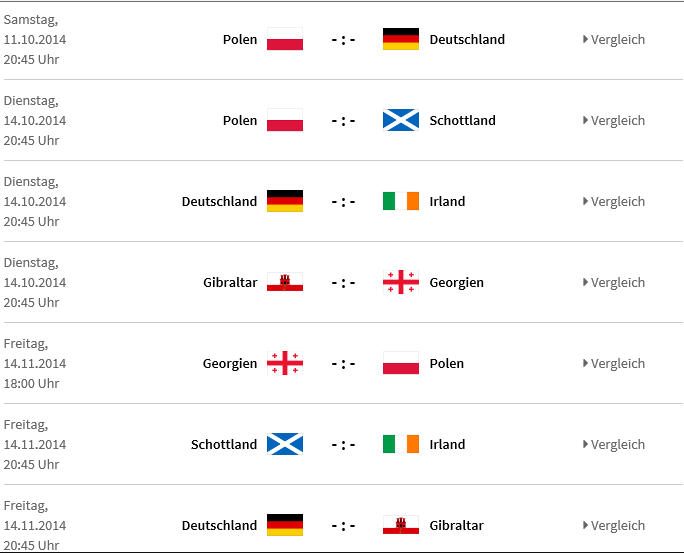Click Germany flag in the Samstag 11.10.2014 match

(401, 39)
